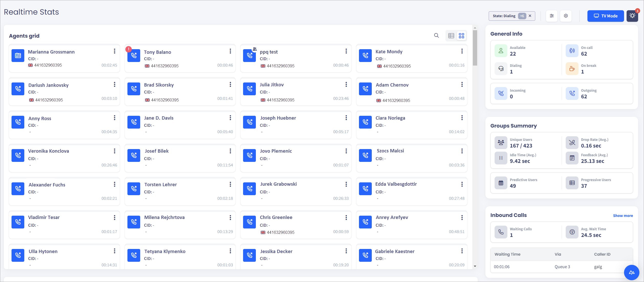
Task: Open options menu for Adam Chernov
Action: coord(462,85)
